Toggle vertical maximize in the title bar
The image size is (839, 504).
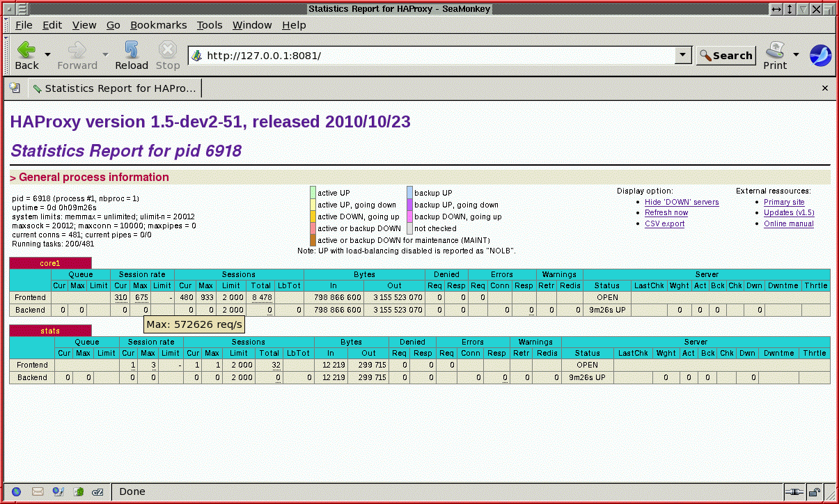790,9
